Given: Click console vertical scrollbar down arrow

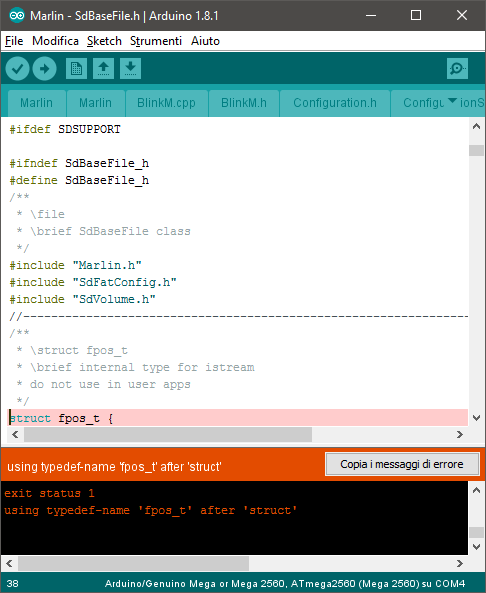Looking at the screenshot, I should click(476, 547).
